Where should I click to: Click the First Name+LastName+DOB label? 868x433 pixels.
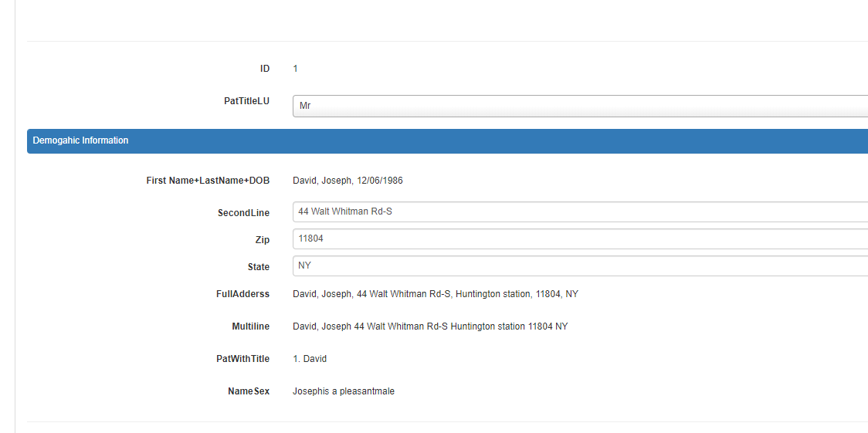209,181
